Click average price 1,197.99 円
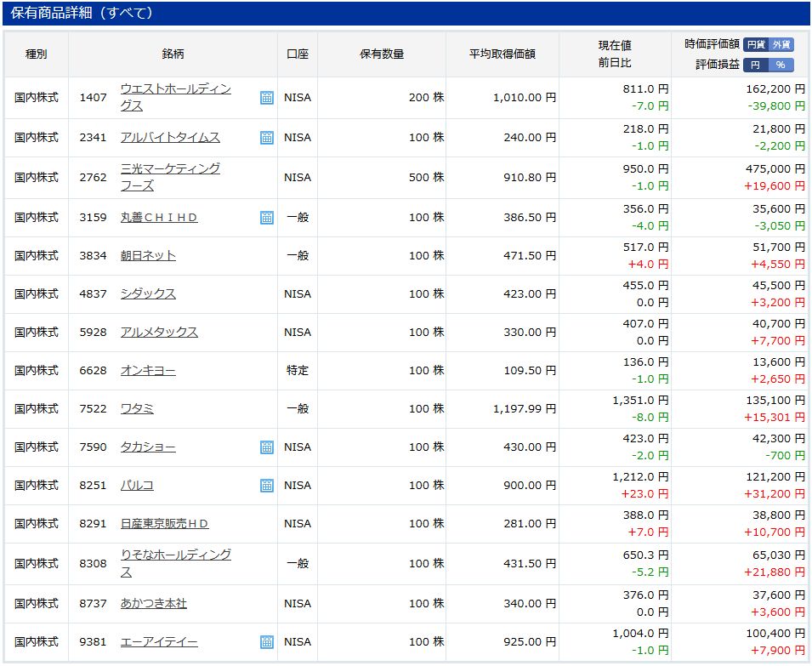This screenshot has width=812, height=666. pos(525,409)
